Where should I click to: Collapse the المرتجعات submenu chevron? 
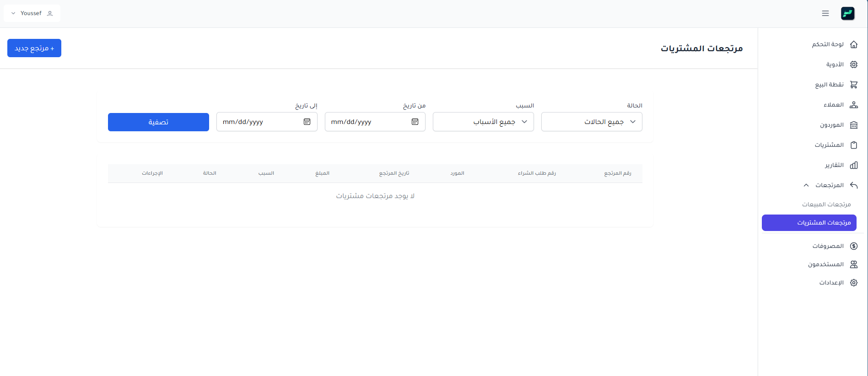806,185
